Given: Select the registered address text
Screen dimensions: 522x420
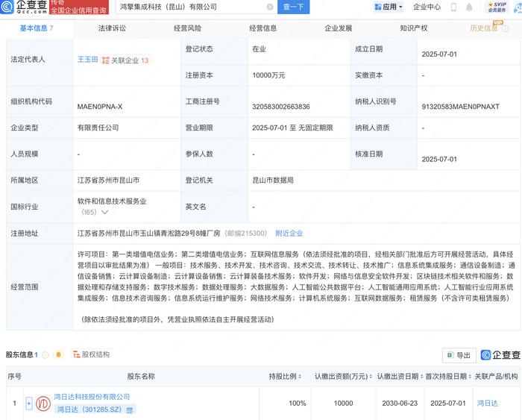Looking at the screenshot, I should pyautogui.click(x=149, y=233).
